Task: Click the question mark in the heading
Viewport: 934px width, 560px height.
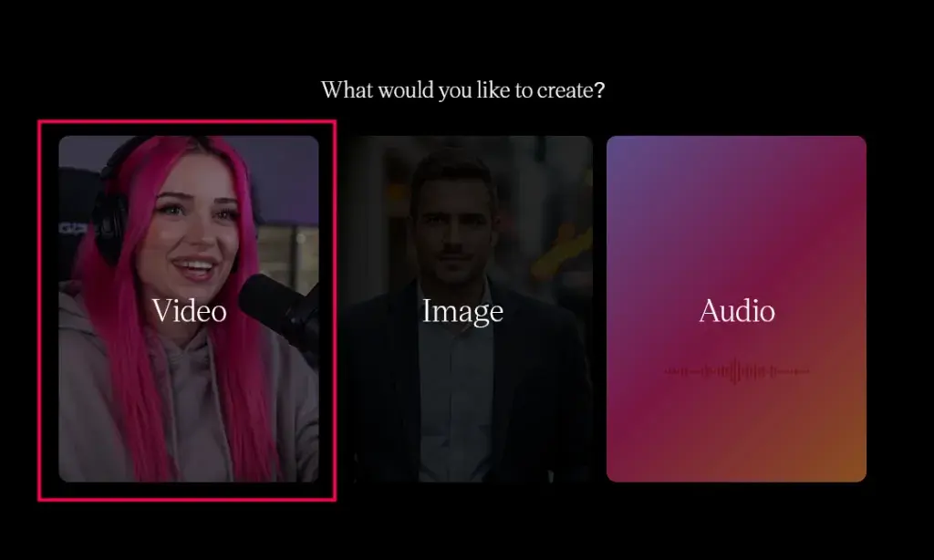Action: click(599, 90)
